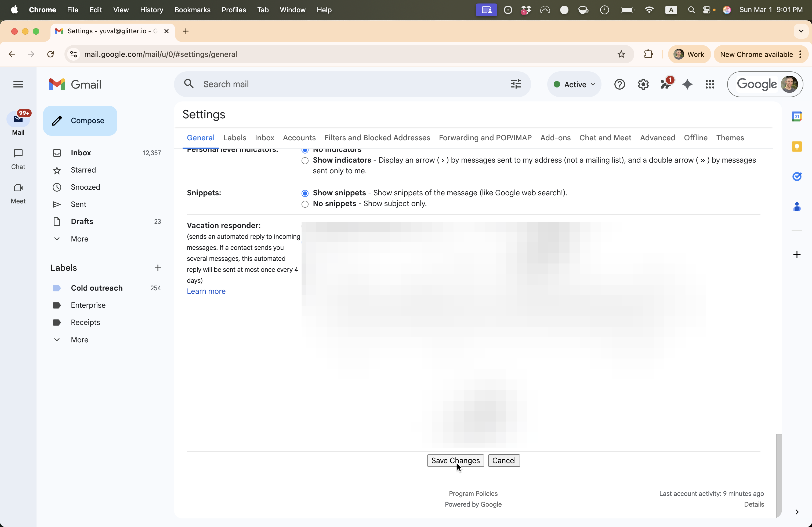Show search options filter icon
The width and height of the screenshot is (812, 527).
click(516, 84)
